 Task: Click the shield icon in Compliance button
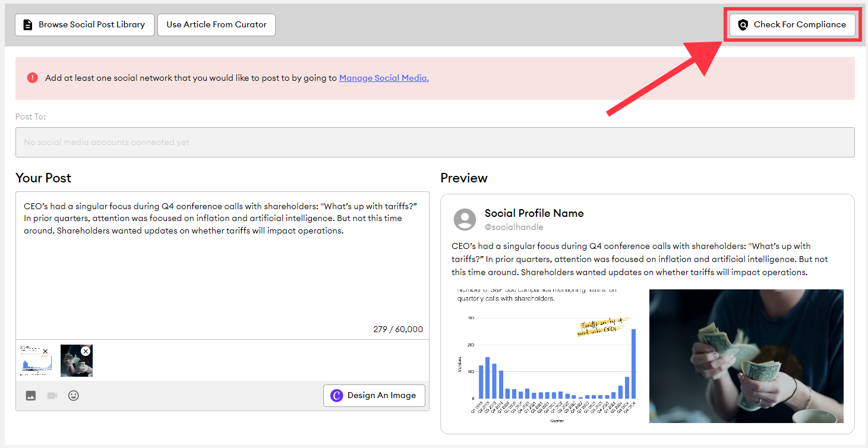point(743,25)
